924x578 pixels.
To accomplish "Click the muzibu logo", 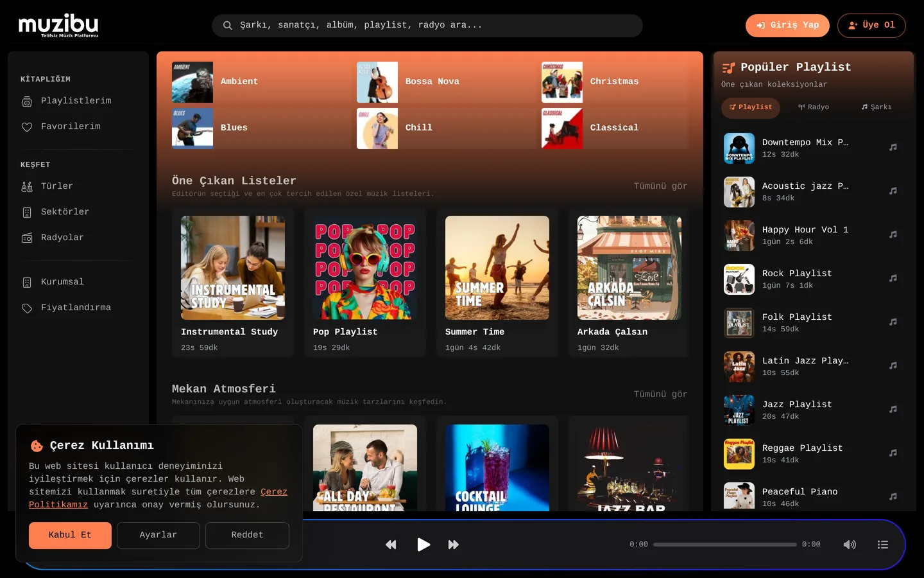I will [x=58, y=26].
